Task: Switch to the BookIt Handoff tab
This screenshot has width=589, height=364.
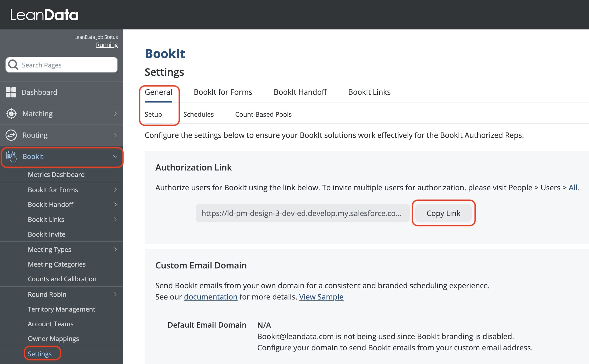Action: tap(300, 92)
